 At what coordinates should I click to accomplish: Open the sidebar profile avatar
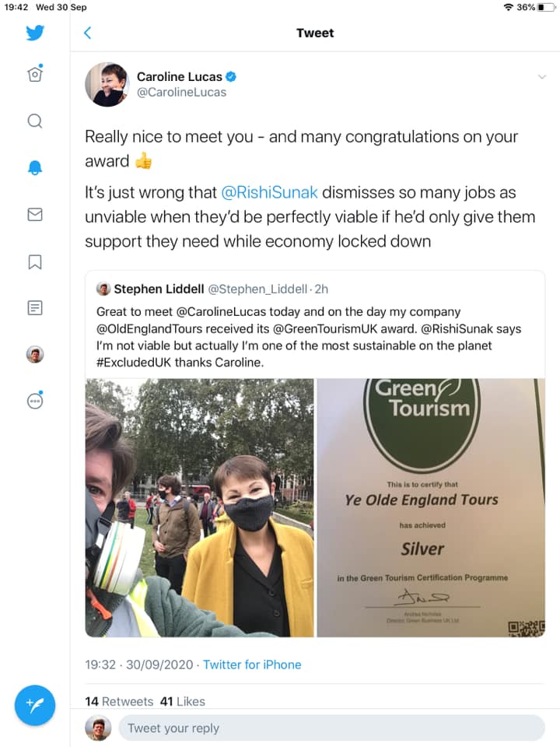coord(35,355)
